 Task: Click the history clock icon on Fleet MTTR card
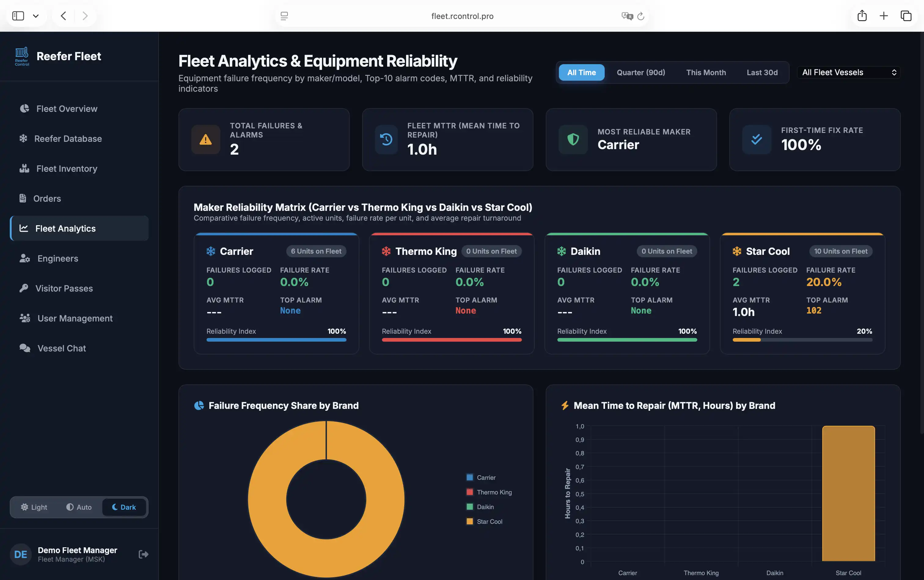click(x=386, y=139)
